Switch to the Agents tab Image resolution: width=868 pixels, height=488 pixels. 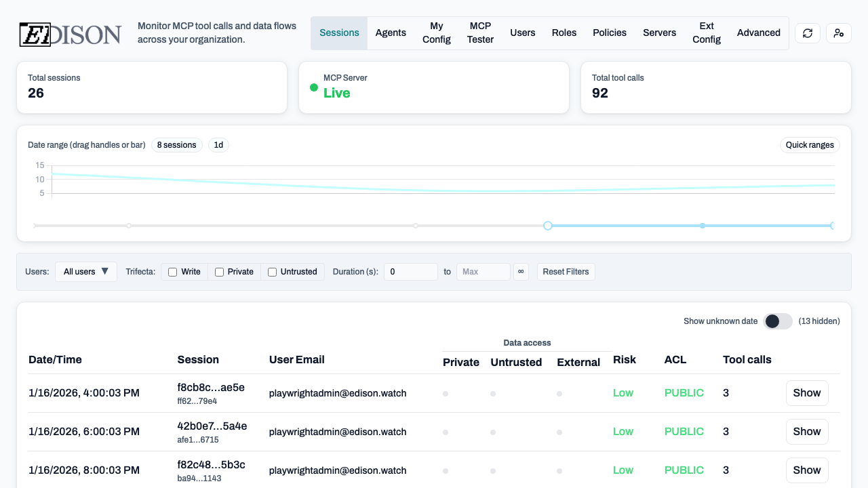tap(391, 33)
